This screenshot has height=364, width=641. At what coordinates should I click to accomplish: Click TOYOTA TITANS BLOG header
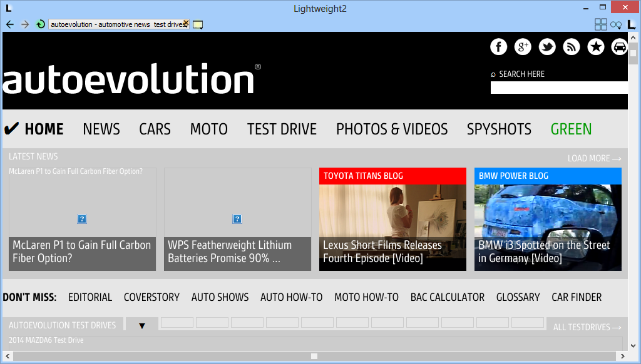(x=392, y=176)
